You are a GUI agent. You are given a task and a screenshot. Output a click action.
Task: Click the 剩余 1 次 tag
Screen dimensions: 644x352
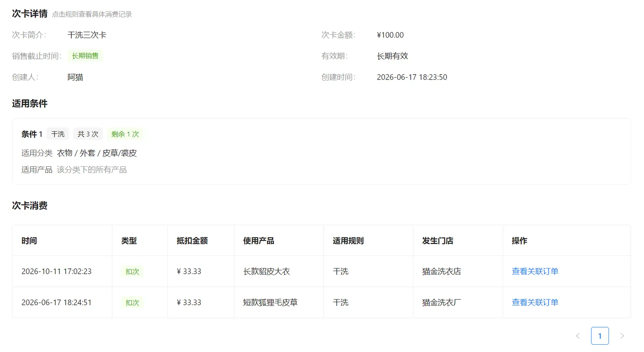pyautogui.click(x=125, y=134)
